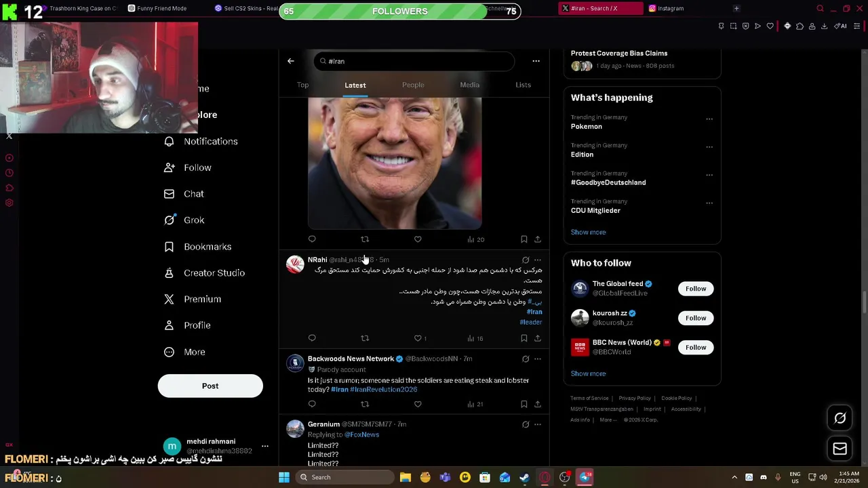Switch to the Media tab
The width and height of the screenshot is (868, 488).
(469, 85)
